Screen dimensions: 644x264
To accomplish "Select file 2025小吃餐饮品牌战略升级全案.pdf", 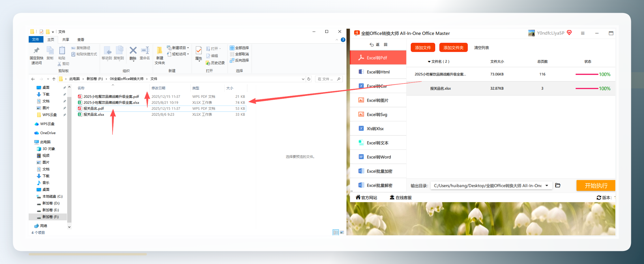I will pyautogui.click(x=111, y=96).
